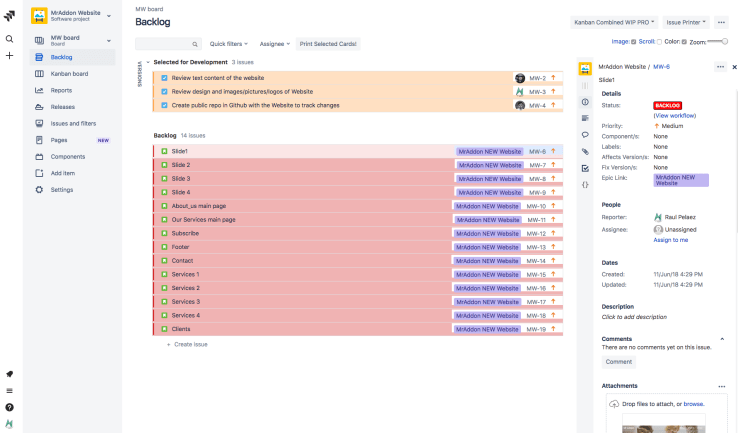This screenshot has height=433, width=738.
Task: Toggle the Image checkbox
Action: (634, 42)
